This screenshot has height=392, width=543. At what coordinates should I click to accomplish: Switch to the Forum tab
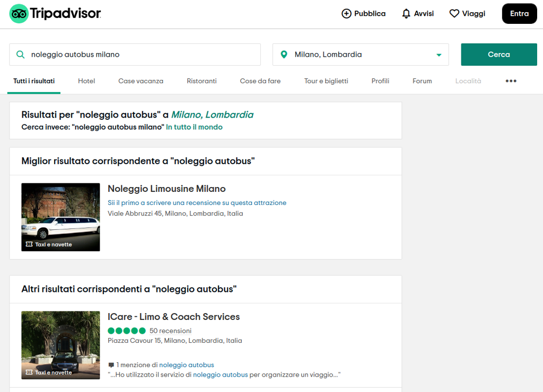click(x=422, y=81)
